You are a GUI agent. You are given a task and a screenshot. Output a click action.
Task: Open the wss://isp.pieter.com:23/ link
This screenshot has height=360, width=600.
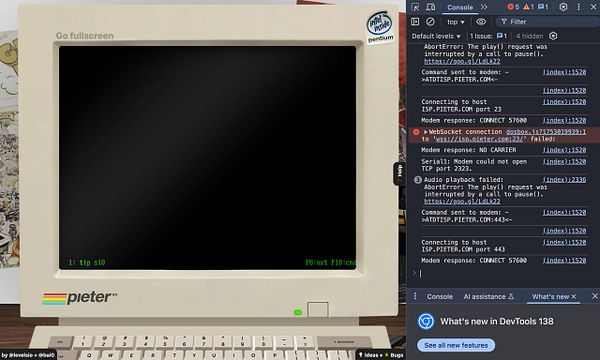(480, 139)
